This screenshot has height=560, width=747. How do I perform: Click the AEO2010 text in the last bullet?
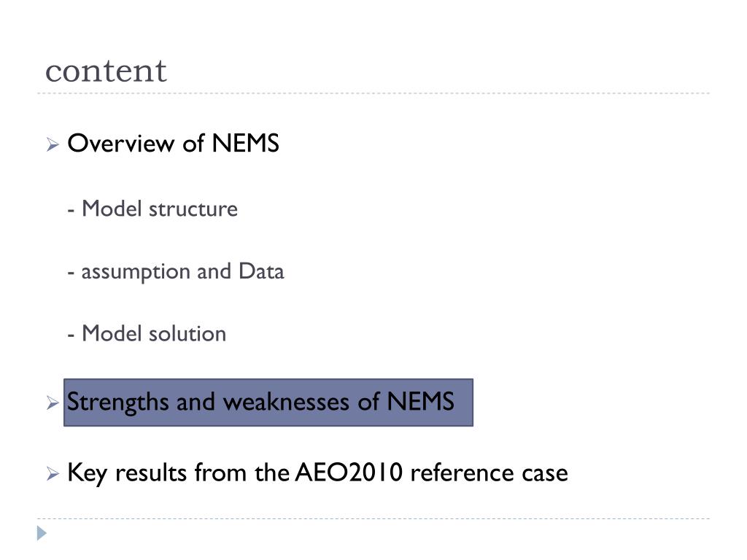point(349,472)
